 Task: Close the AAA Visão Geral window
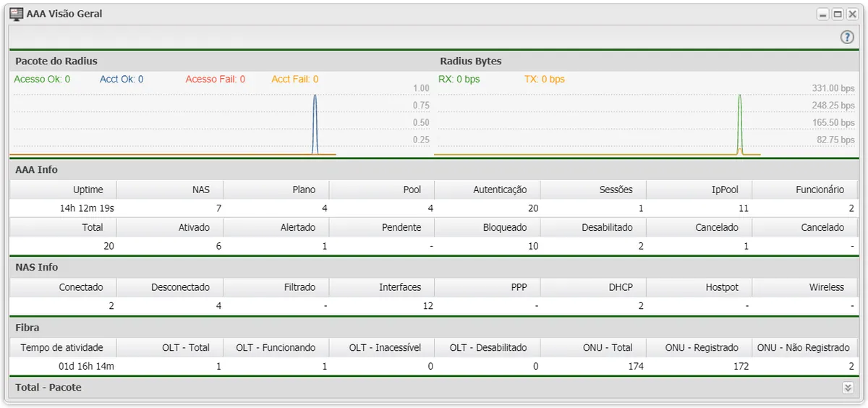pyautogui.click(x=851, y=14)
